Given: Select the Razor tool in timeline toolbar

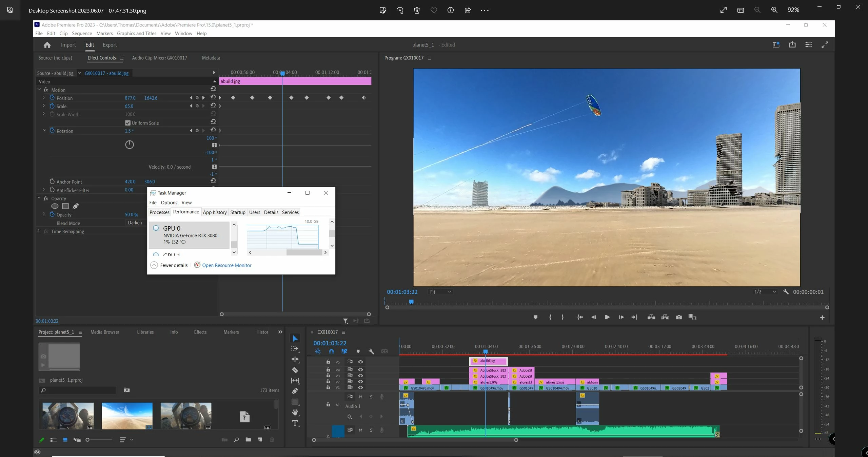Looking at the screenshot, I should pyautogui.click(x=295, y=370).
